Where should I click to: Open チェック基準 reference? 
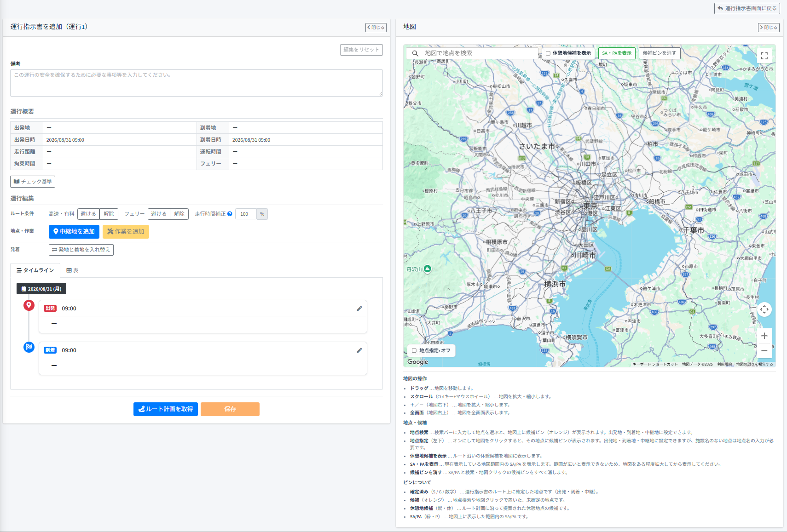pyautogui.click(x=33, y=182)
